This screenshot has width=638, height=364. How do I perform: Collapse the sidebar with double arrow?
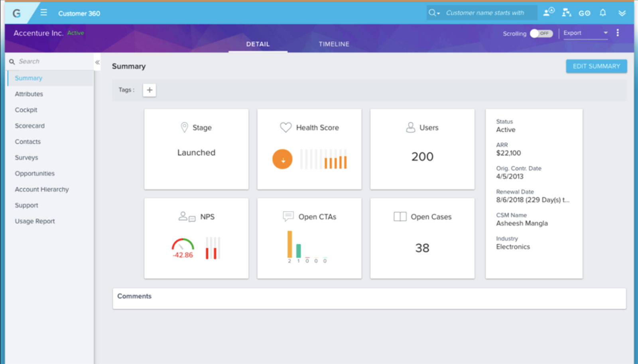tap(97, 62)
